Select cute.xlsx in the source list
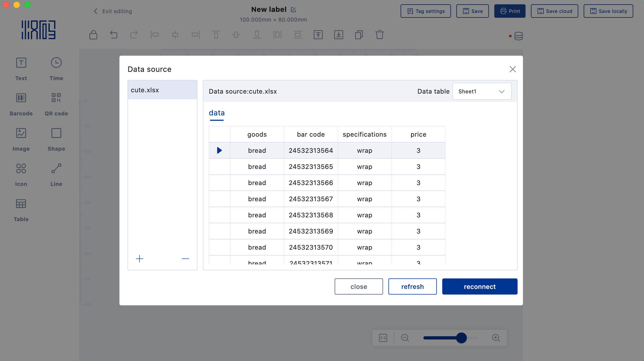Image resolution: width=644 pixels, height=361 pixels. [x=162, y=90]
